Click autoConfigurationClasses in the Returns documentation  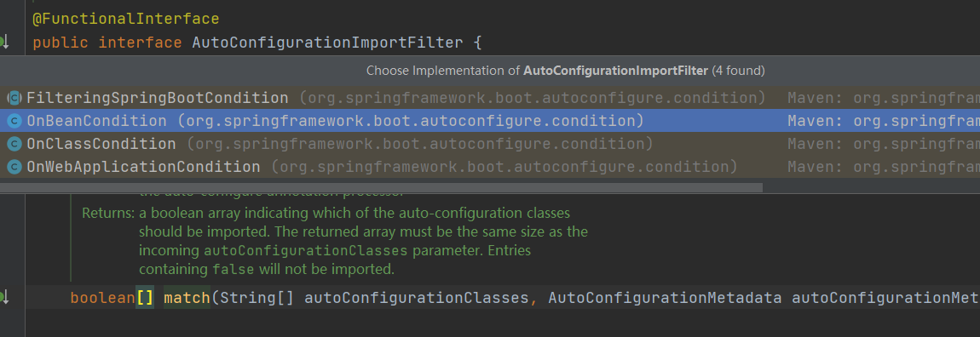(x=306, y=252)
